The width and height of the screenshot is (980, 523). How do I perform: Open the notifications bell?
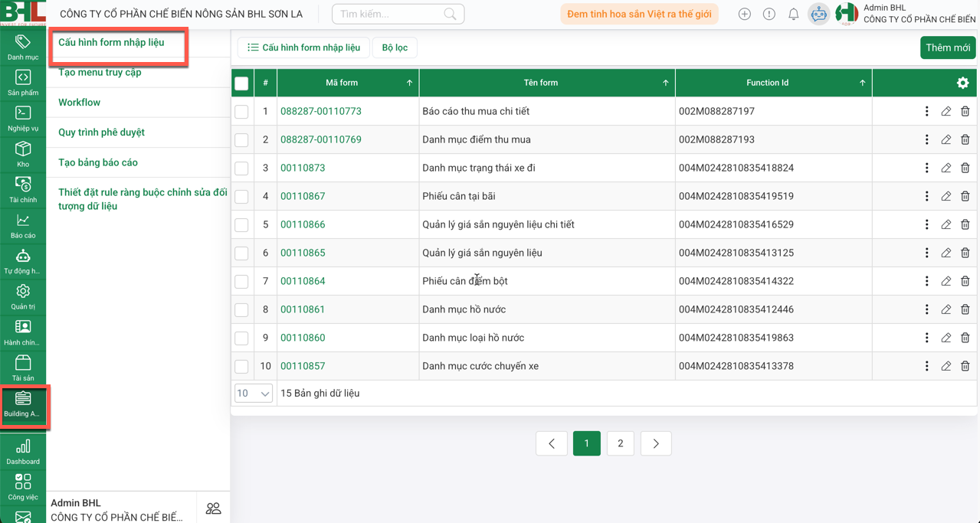pos(793,14)
